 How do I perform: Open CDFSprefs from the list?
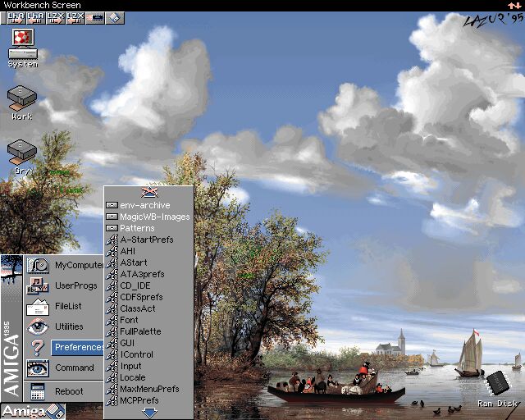pos(148,297)
